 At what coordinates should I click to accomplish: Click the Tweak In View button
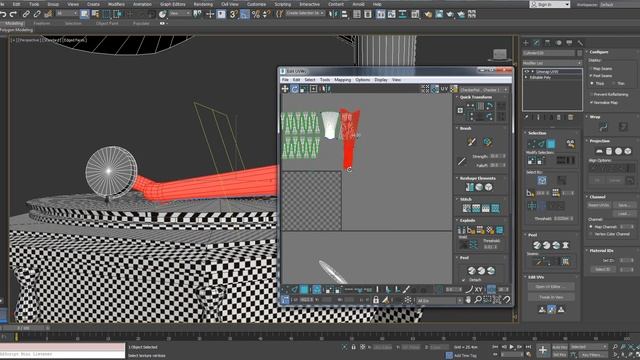pyautogui.click(x=551, y=297)
